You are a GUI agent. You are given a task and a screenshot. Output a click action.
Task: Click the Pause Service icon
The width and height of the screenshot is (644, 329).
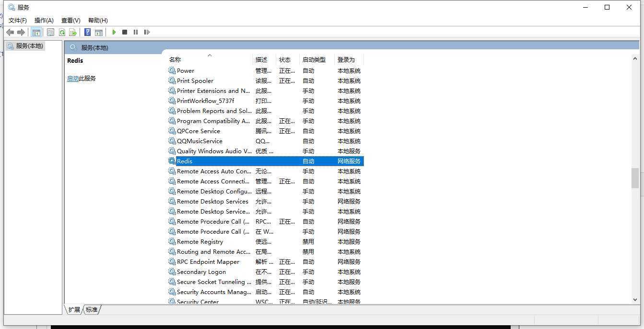[136, 32]
